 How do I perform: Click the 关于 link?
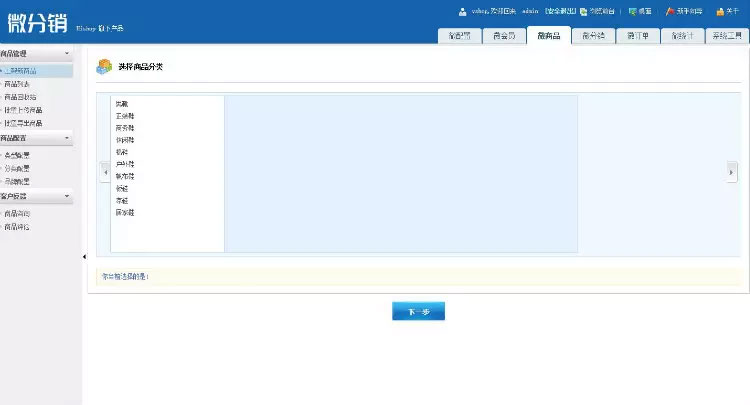[x=732, y=11]
